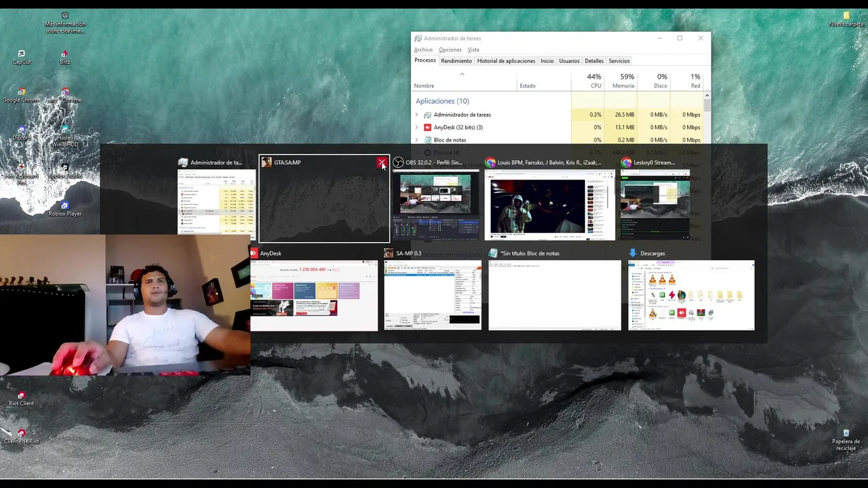Viewport: 868px width, 488px height.
Task: Click the Chrome icon beside Leskoy0 Stream title
Action: pos(627,163)
